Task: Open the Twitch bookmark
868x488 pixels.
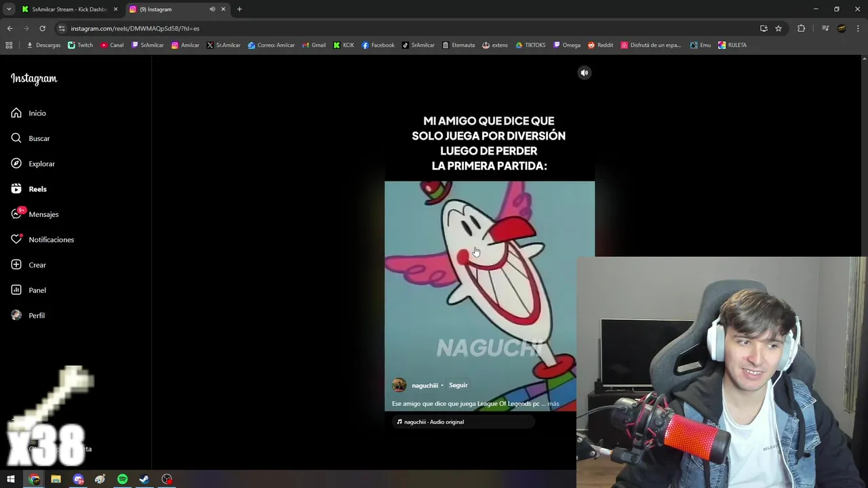Action: click(80, 45)
